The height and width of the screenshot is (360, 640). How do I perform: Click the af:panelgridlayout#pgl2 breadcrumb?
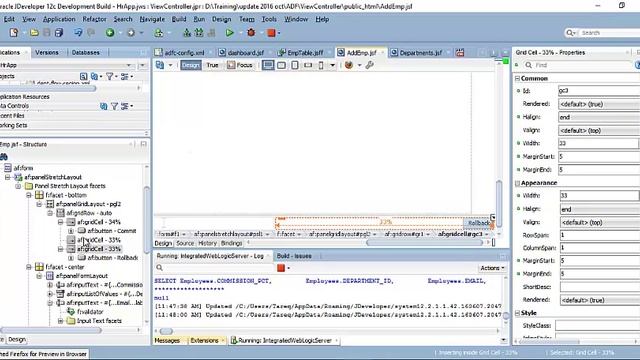click(340, 234)
